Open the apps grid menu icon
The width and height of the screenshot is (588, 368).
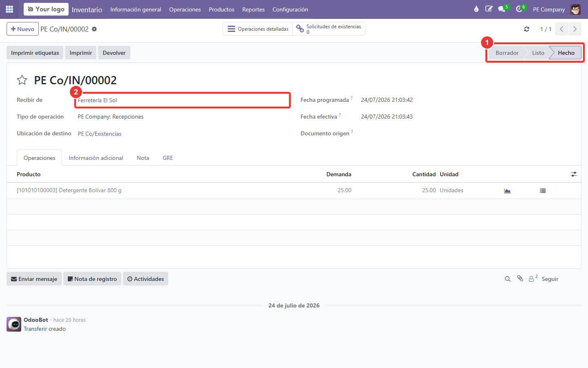[9, 9]
